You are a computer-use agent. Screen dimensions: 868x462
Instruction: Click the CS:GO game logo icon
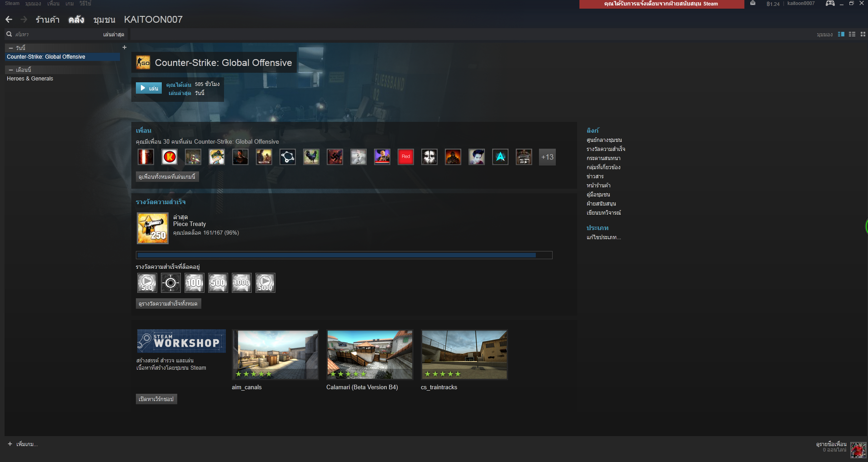(x=143, y=63)
